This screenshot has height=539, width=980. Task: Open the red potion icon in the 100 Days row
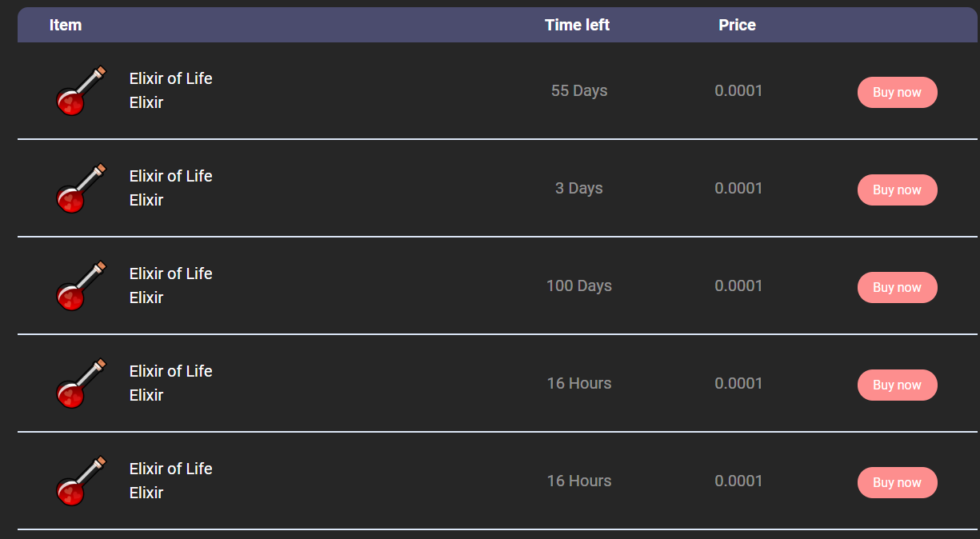coord(80,286)
